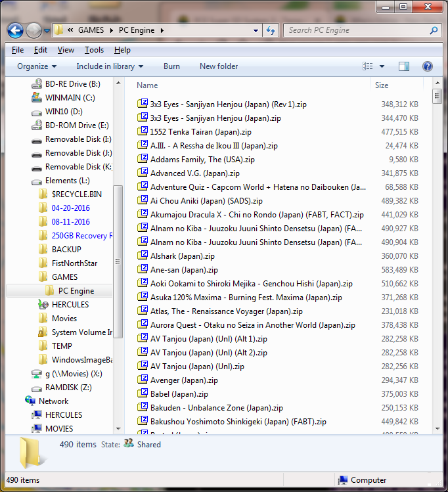
Task: Click the g (\\Movies) (X:) network drive icon
Action: coord(37,374)
